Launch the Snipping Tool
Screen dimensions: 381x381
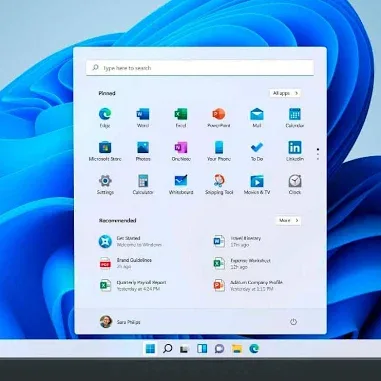click(219, 184)
